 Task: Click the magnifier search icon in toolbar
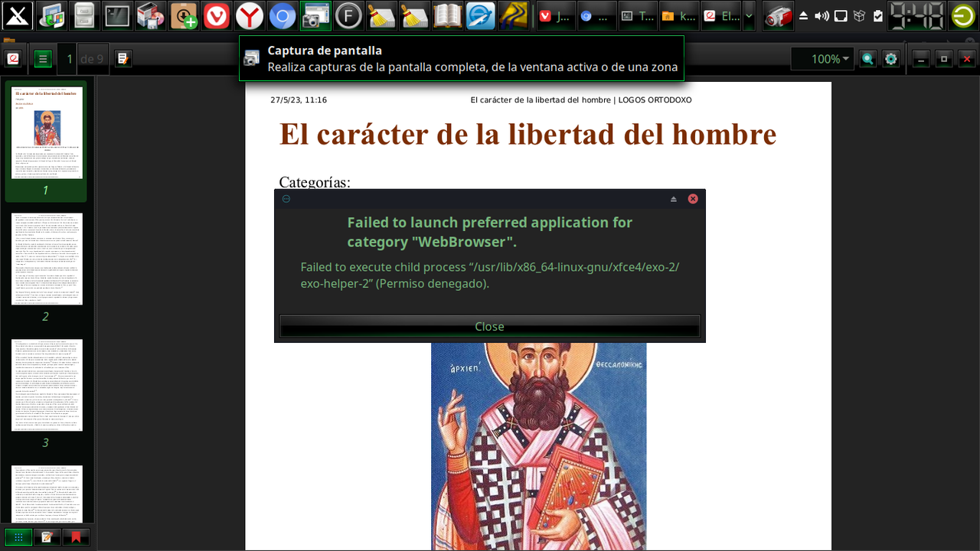(x=867, y=59)
